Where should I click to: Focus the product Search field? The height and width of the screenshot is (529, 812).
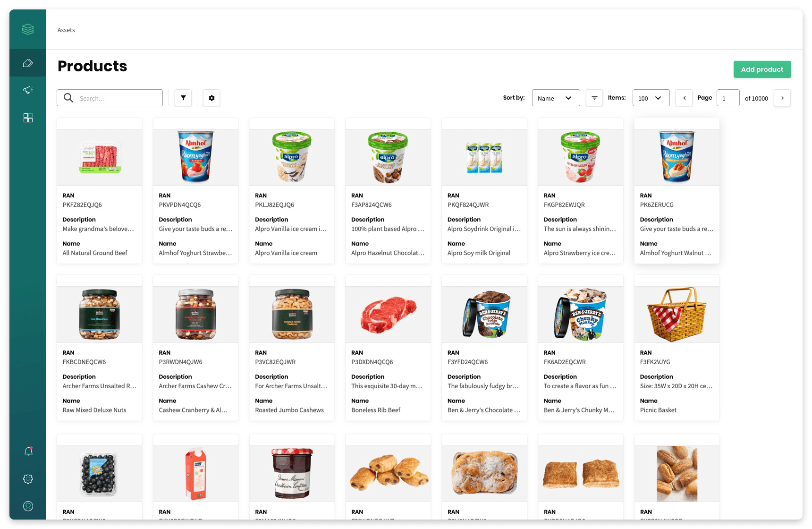click(x=110, y=98)
